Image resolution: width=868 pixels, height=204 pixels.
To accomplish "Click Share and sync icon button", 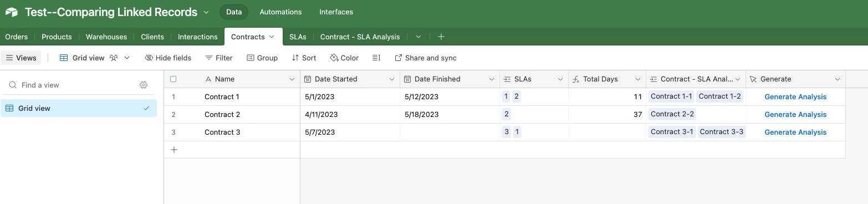I will [x=426, y=58].
